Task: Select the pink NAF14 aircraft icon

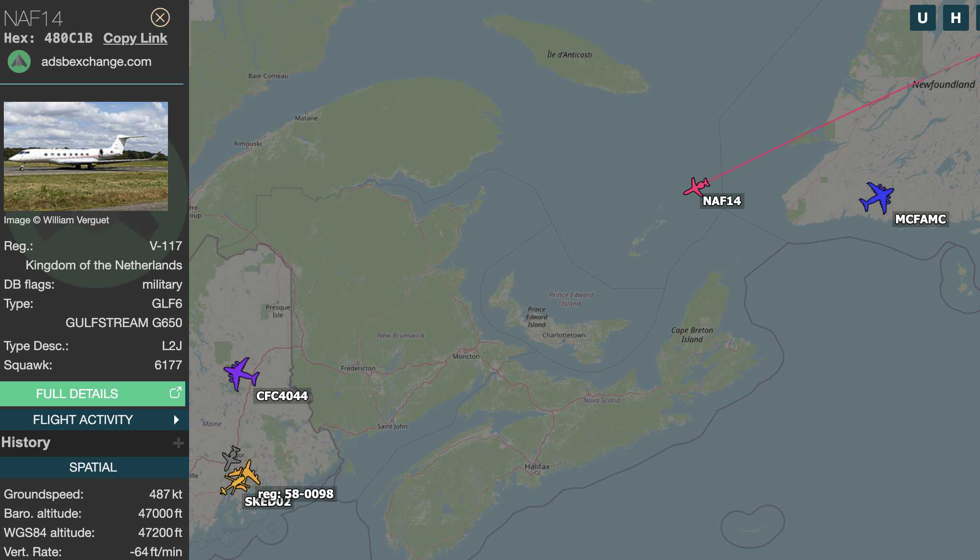Action: (696, 186)
